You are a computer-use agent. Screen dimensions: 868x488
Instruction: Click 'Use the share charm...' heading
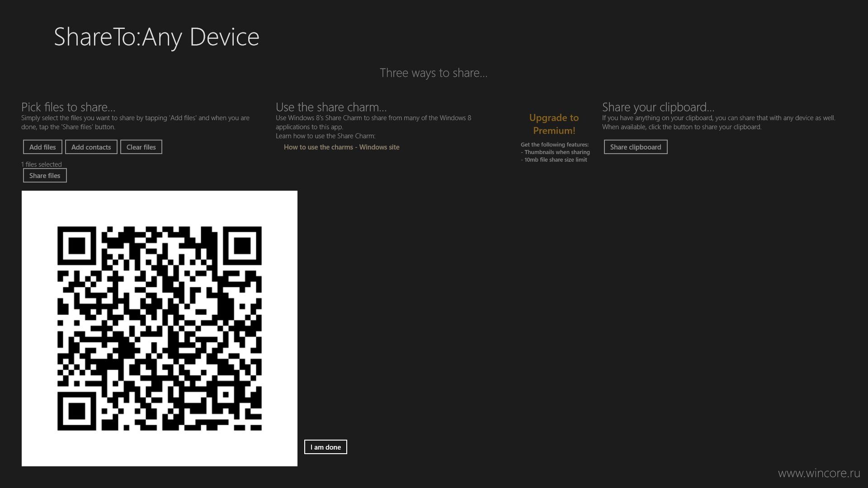[331, 107]
